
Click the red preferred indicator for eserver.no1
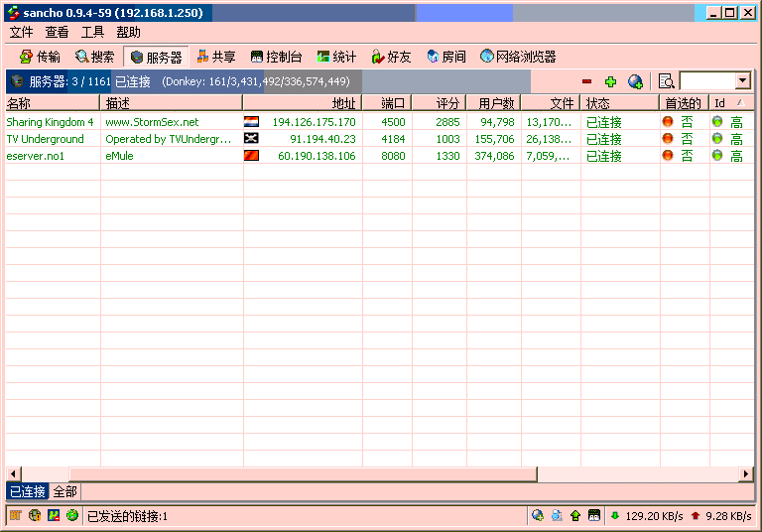coord(668,156)
